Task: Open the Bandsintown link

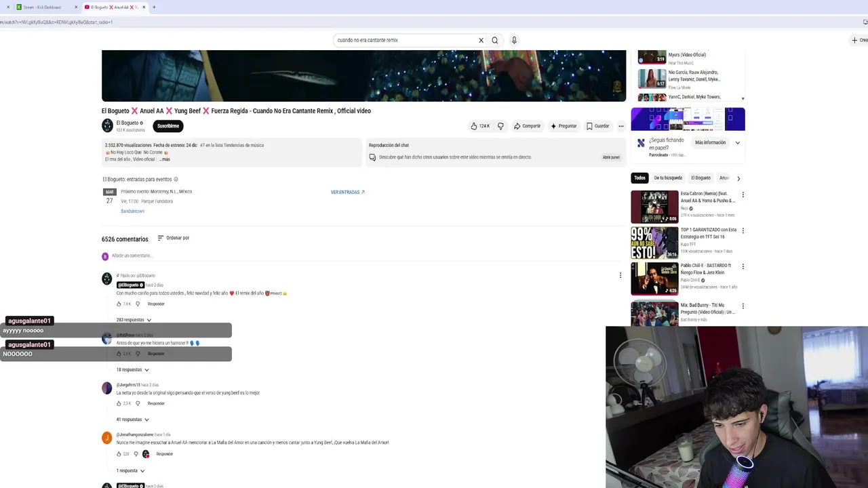Action: coord(132,211)
